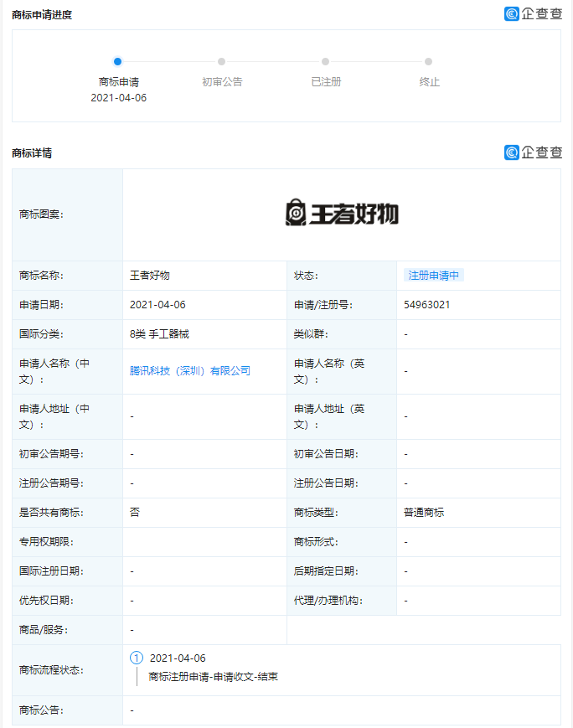The image size is (573, 728).
Task: Open the 腾讯科技（深圳）有限公司 applicant link
Action: point(189,370)
